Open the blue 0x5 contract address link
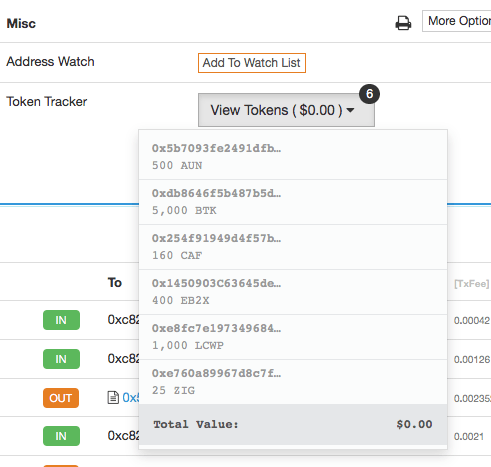Screen dimensions: 491x467 (131, 397)
